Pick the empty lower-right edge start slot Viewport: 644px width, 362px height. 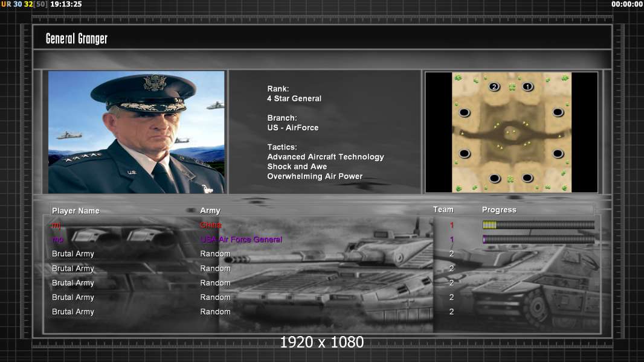[558, 153]
